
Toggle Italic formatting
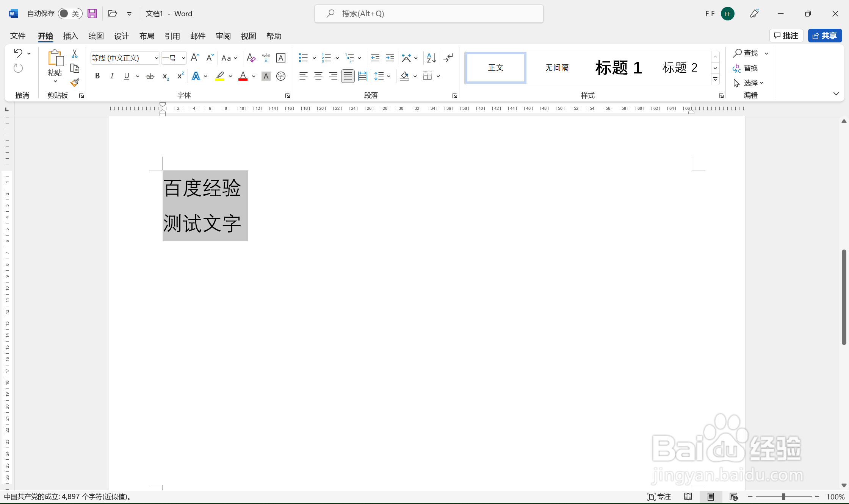pos(112,76)
